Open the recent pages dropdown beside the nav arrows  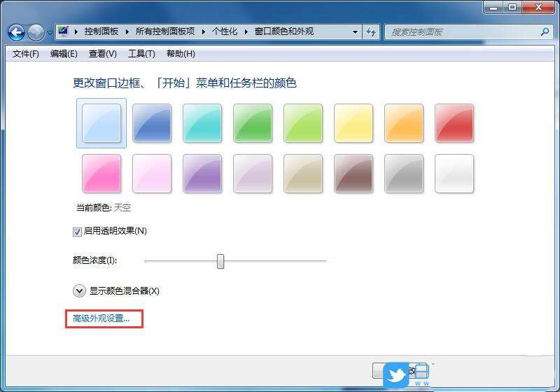(50, 32)
